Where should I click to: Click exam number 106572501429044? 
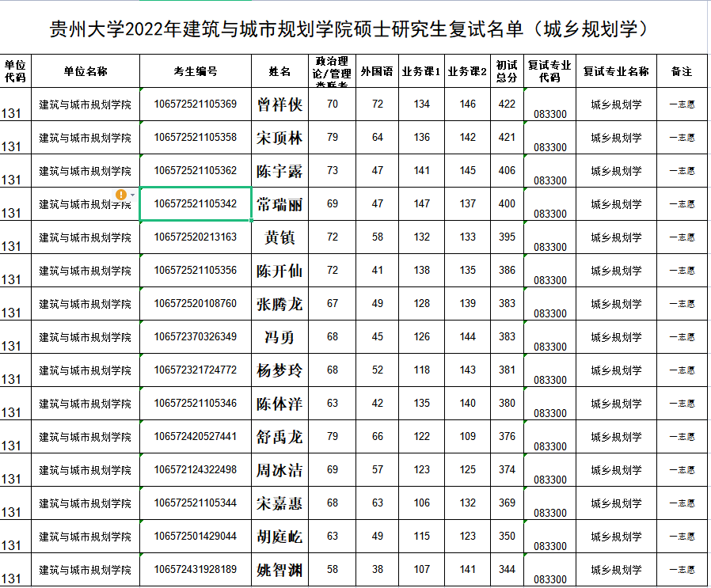tap(196, 537)
